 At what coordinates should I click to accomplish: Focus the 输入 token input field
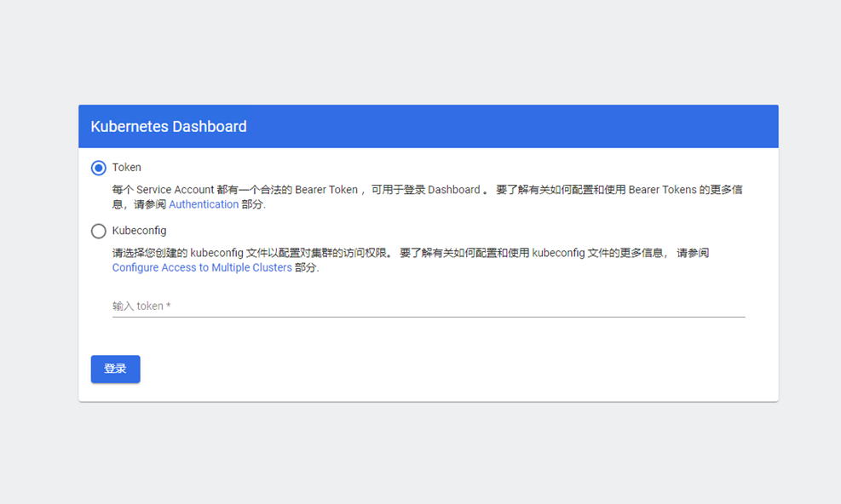(x=429, y=306)
